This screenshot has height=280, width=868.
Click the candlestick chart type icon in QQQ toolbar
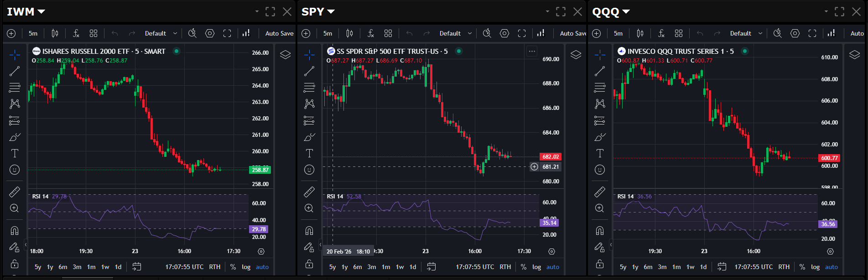point(640,33)
